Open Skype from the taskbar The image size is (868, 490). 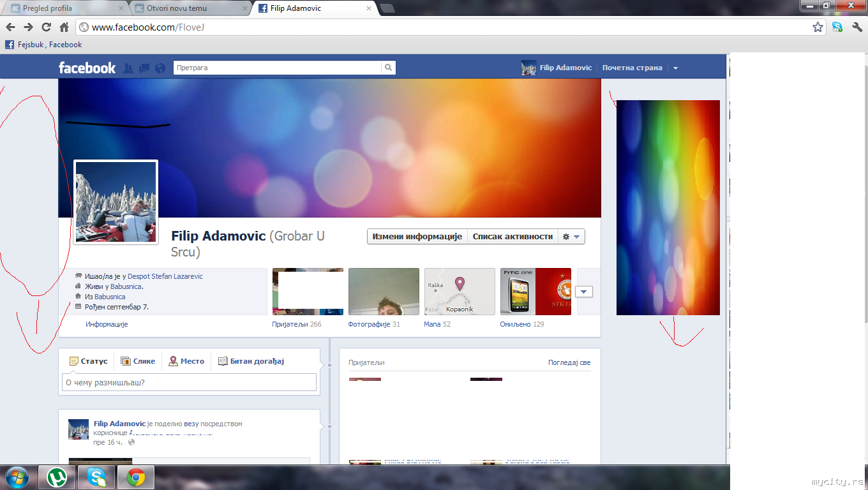[97, 477]
